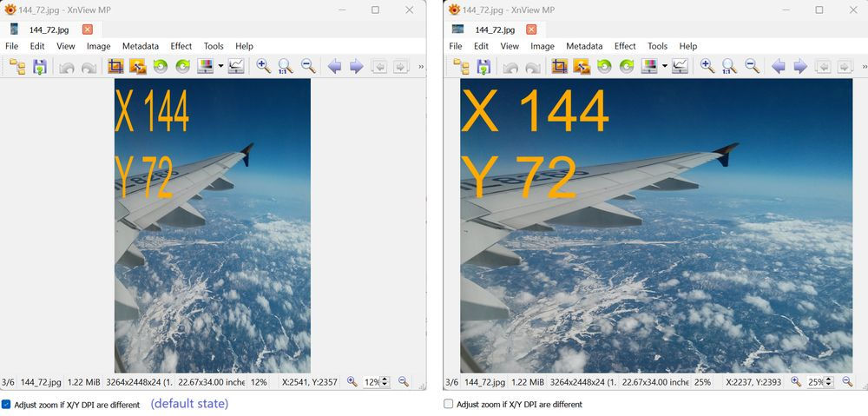Click Save icon in right window toolbar
The width and height of the screenshot is (868, 416).
pos(483,67)
